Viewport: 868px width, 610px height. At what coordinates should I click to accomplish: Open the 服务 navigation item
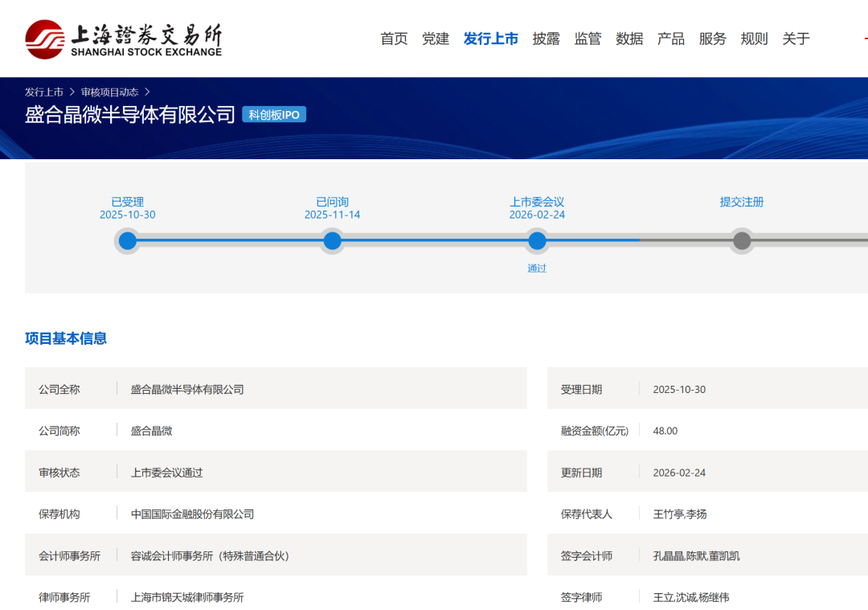point(713,39)
